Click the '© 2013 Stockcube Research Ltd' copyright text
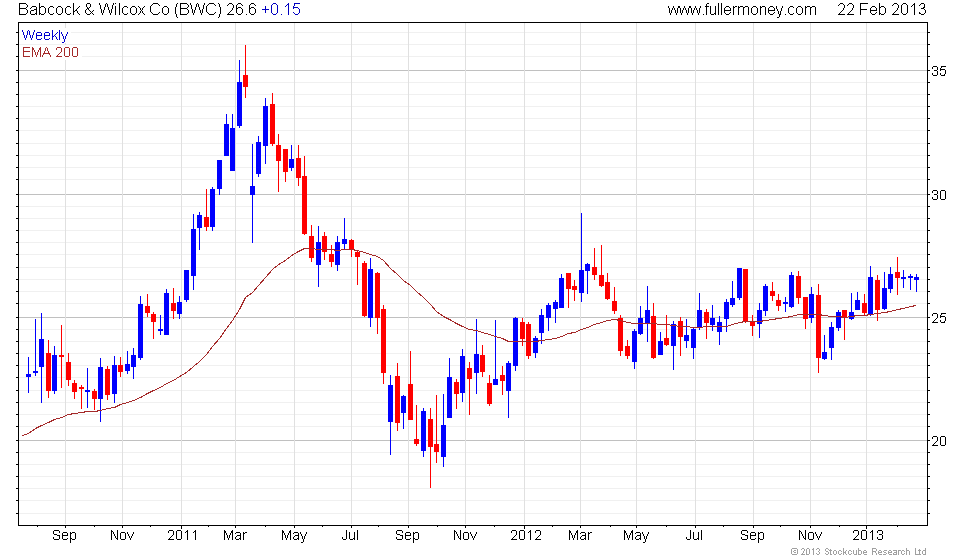 pos(858,552)
